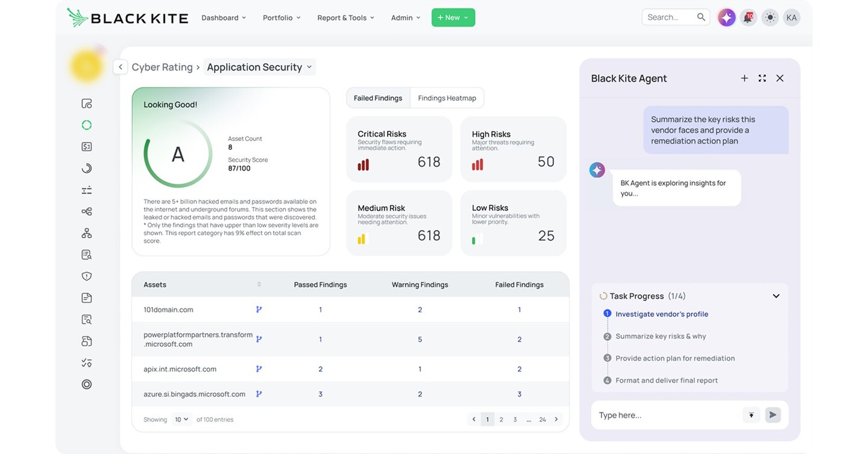This screenshot has height=454, width=868.
Task: Open the connected-nodes sidebar icon
Action: point(87,211)
